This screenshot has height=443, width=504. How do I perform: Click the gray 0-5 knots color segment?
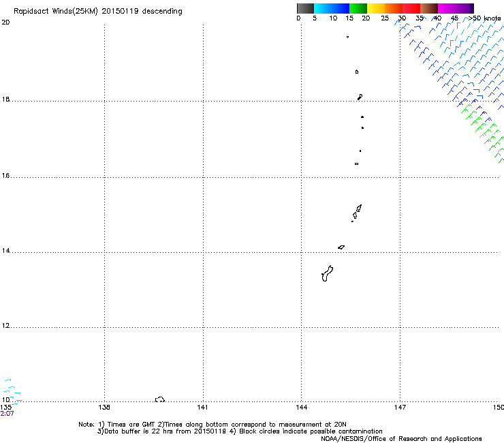(x=305, y=8)
